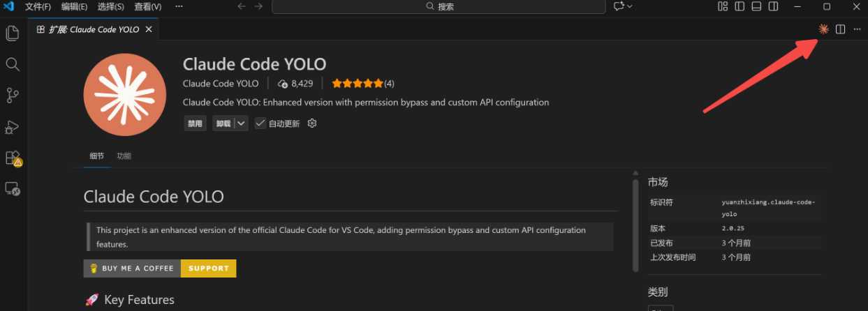Open the 文件(F) menu

pos(38,6)
